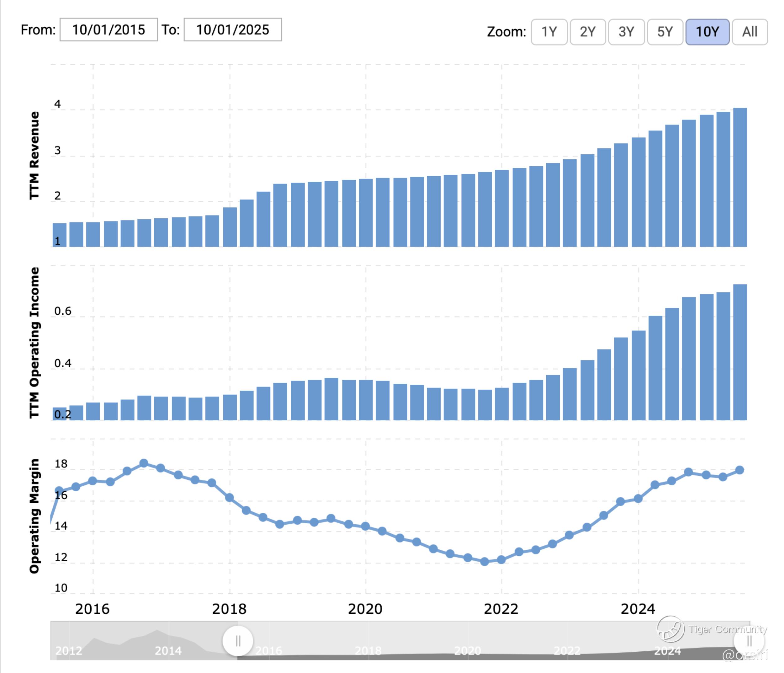This screenshot has width=784, height=673.
Task: Select the 1Y zoom button
Action: (x=549, y=32)
